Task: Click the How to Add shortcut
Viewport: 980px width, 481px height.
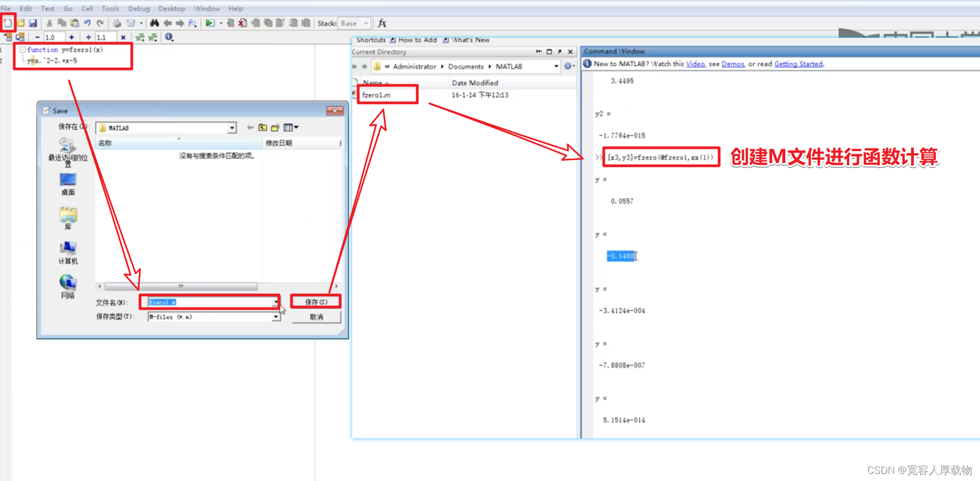Action: click(x=413, y=40)
